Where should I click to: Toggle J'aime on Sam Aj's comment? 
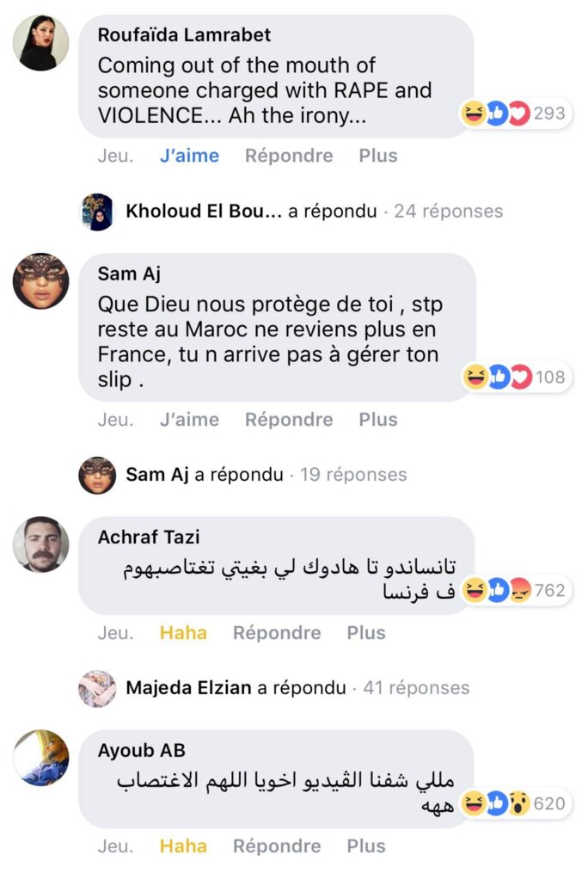tap(189, 420)
